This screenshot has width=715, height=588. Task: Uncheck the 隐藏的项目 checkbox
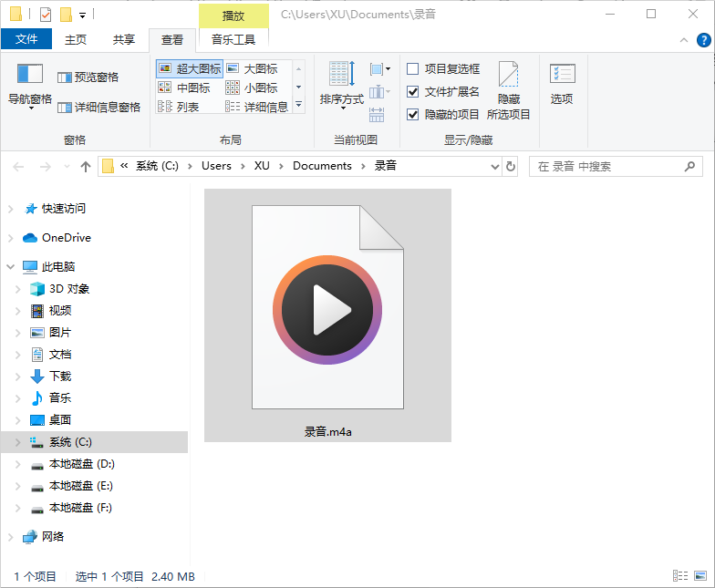click(413, 115)
